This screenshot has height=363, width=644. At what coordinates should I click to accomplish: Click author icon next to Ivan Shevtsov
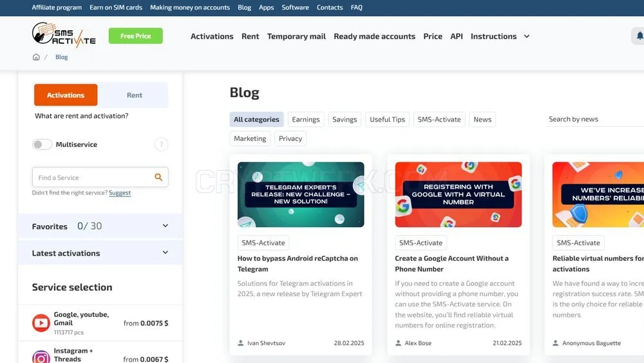pyautogui.click(x=241, y=343)
